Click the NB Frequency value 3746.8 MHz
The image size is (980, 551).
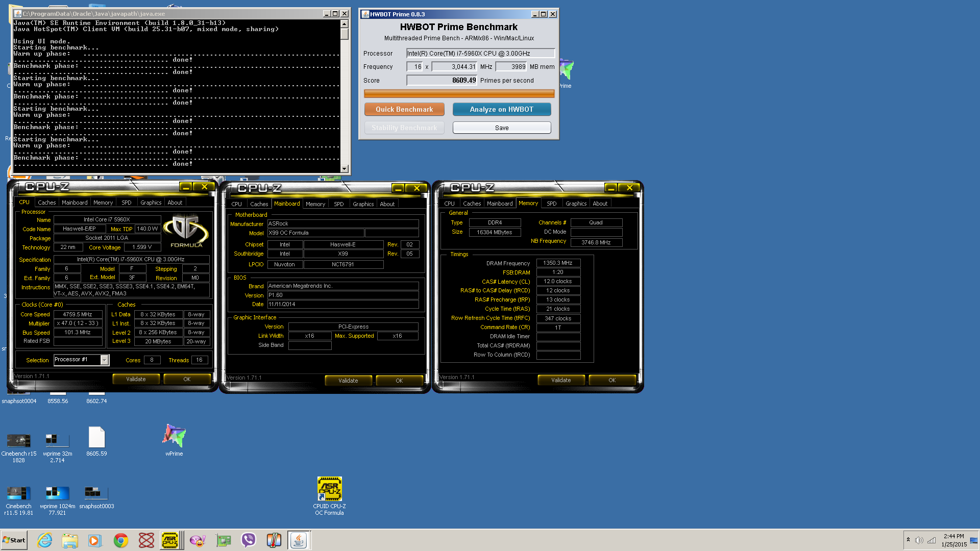click(596, 242)
